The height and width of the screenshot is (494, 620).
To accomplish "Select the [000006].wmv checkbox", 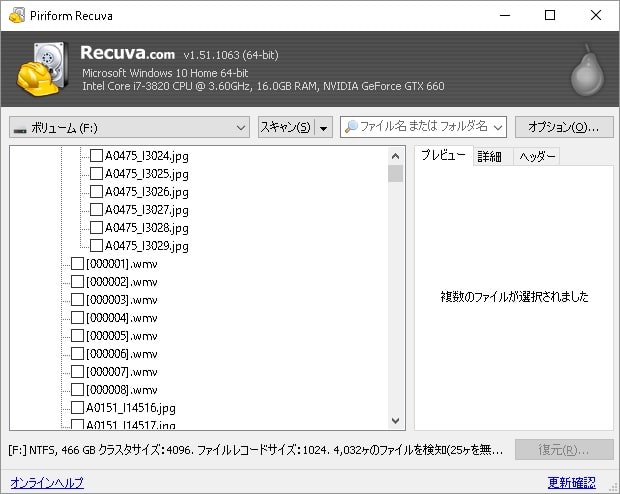I will pos(77,353).
